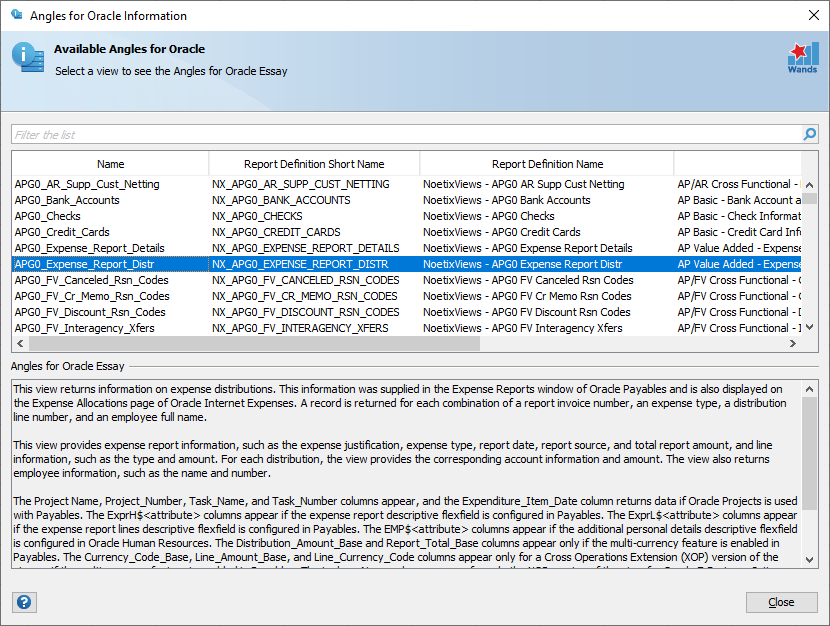The image size is (830, 626).
Task: Click the AP/AR Cross Functional cell
Action: (x=738, y=184)
